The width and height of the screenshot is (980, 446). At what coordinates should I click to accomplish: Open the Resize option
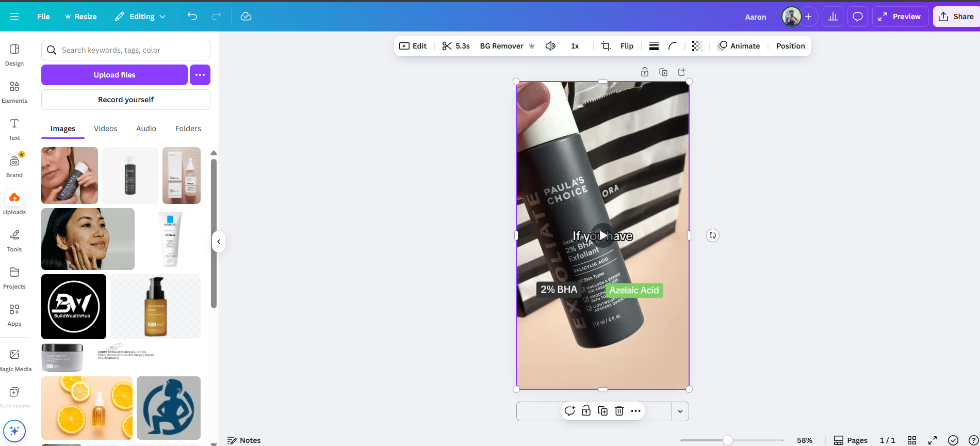[x=80, y=17]
